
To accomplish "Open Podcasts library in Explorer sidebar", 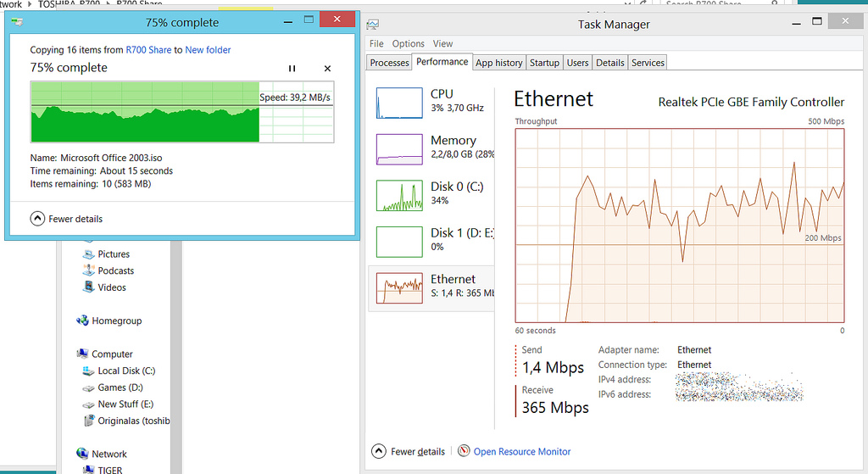I will 115,270.
